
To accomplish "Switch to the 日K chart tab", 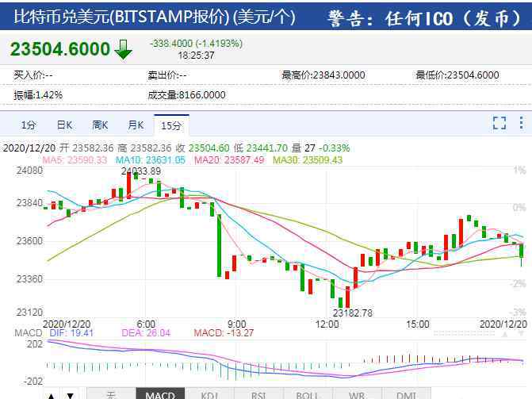I will click(64, 125).
